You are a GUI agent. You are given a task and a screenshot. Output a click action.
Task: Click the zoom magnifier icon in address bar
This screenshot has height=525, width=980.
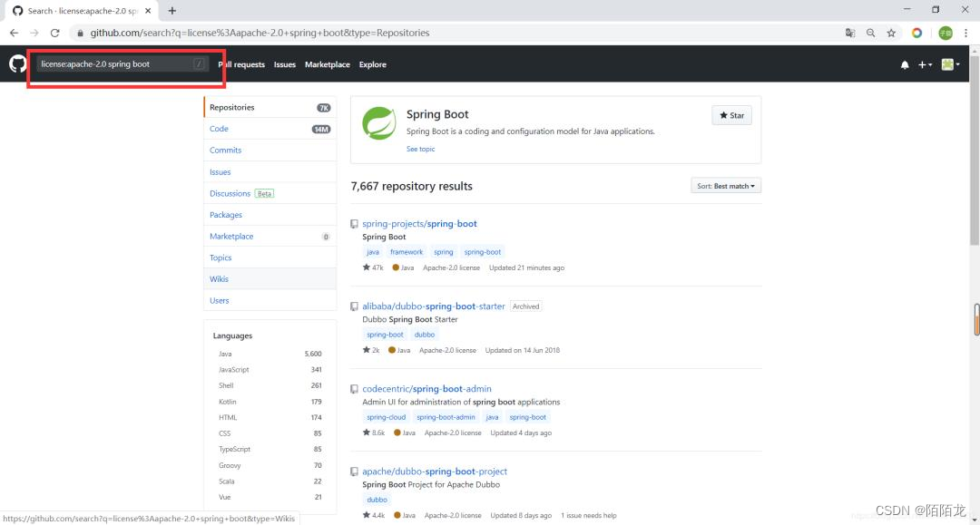click(870, 33)
